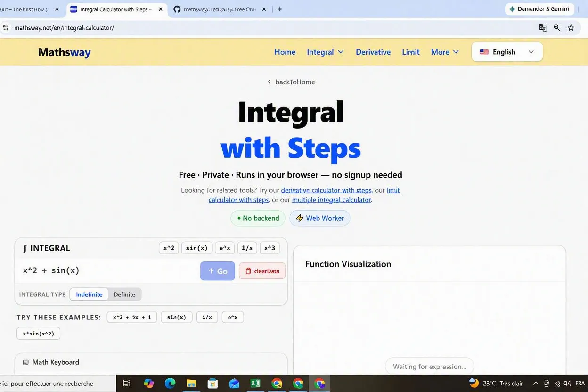This screenshot has width=588, height=392.
Task: Close the first browser tab
Action: coord(57,9)
